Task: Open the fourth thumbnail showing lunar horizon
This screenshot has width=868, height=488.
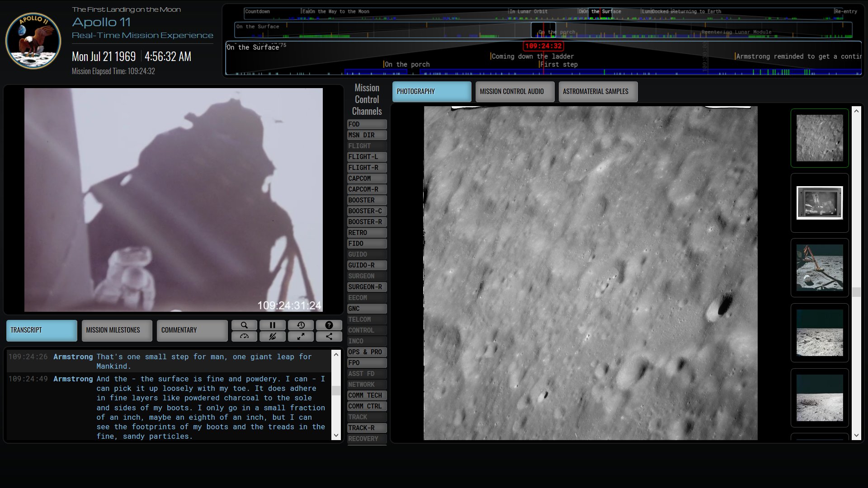Action: pyautogui.click(x=819, y=333)
